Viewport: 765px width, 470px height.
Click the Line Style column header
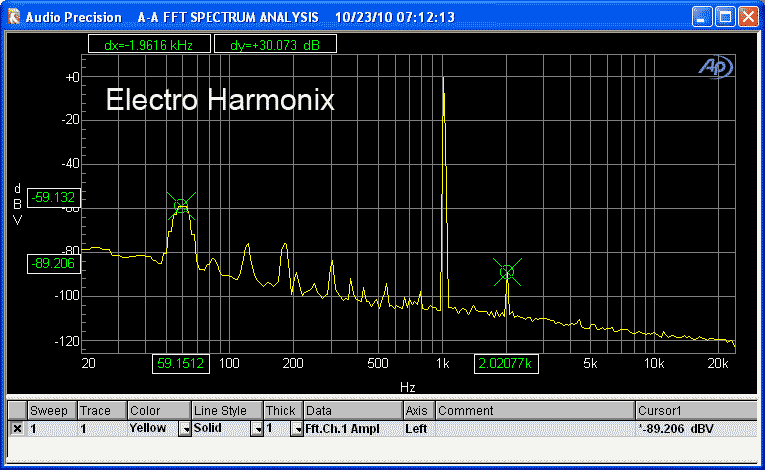click(x=227, y=410)
